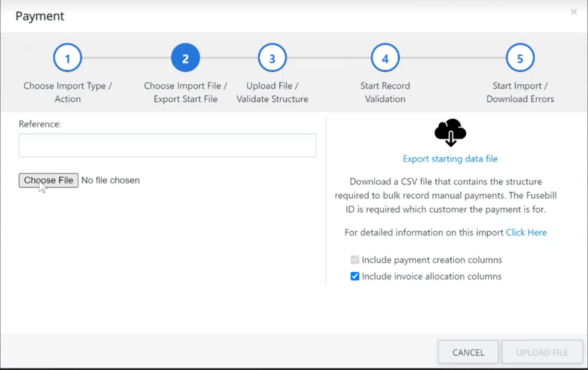Click the Payment dialog title
This screenshot has width=588, height=370.
40,16
